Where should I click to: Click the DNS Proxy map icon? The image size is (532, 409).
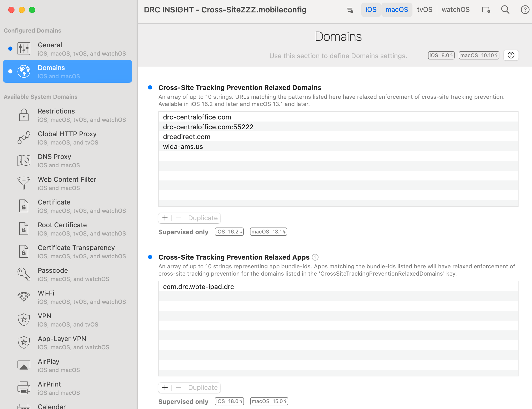point(24,160)
